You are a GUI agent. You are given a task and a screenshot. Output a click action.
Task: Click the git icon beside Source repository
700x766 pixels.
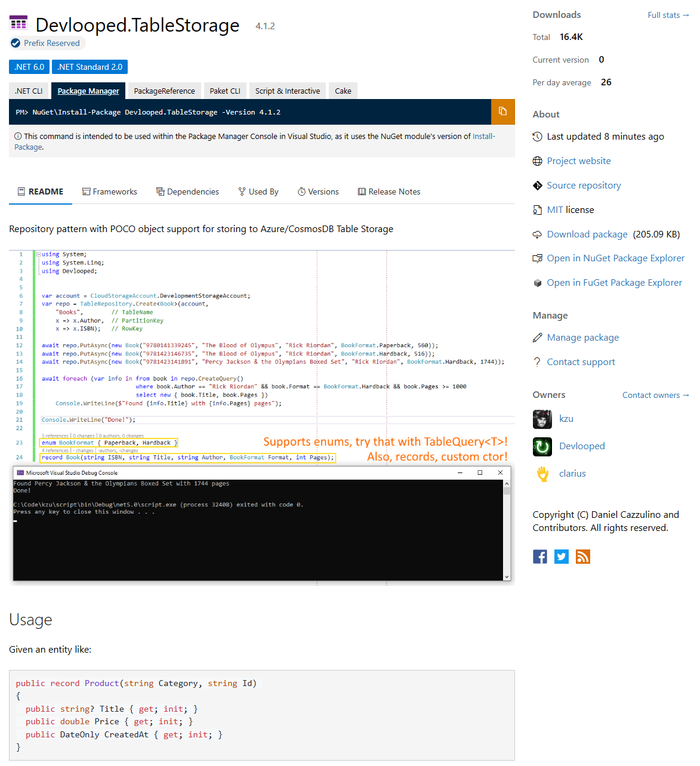click(537, 186)
